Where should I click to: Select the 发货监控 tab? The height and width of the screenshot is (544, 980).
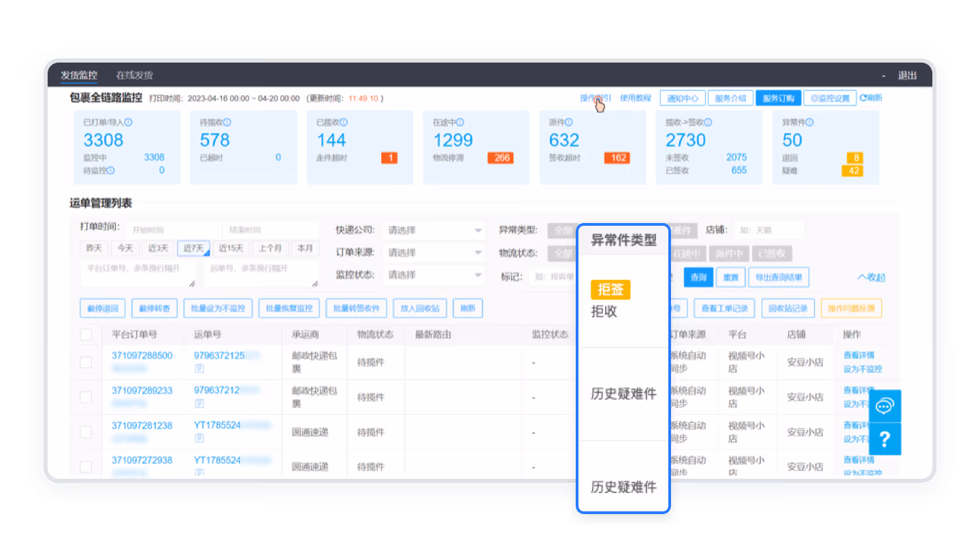[x=79, y=75]
